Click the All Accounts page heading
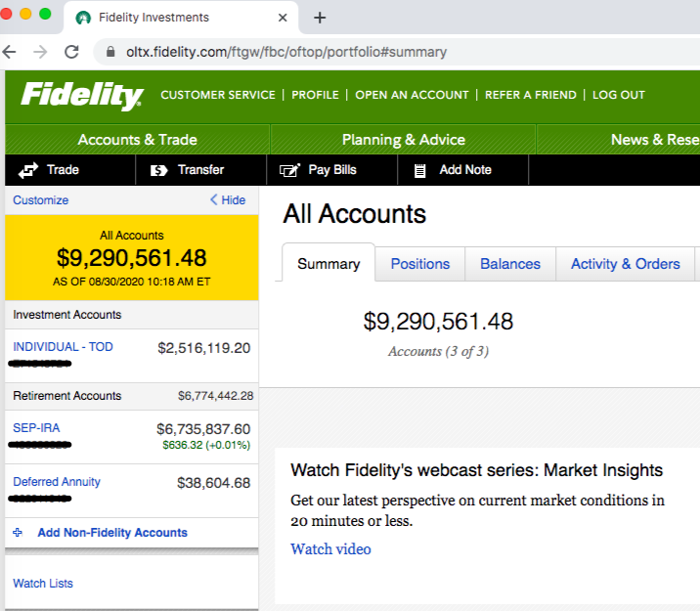Viewport: 700px width, 611px height. point(355,214)
